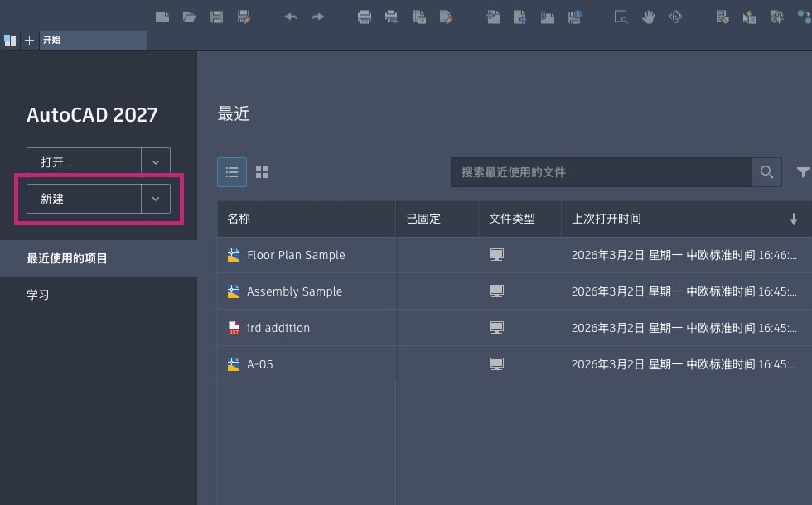Switch to list view

[232, 172]
